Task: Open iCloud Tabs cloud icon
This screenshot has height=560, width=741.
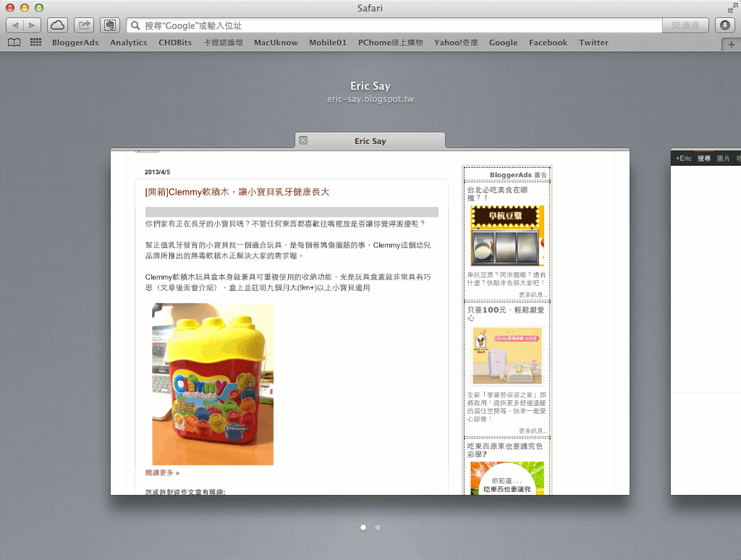Action: 58,25
